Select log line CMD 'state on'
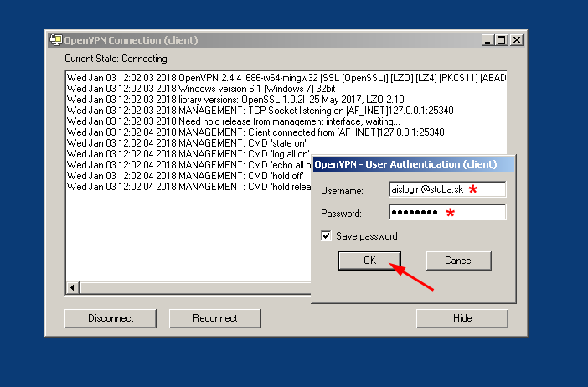 [x=187, y=143]
